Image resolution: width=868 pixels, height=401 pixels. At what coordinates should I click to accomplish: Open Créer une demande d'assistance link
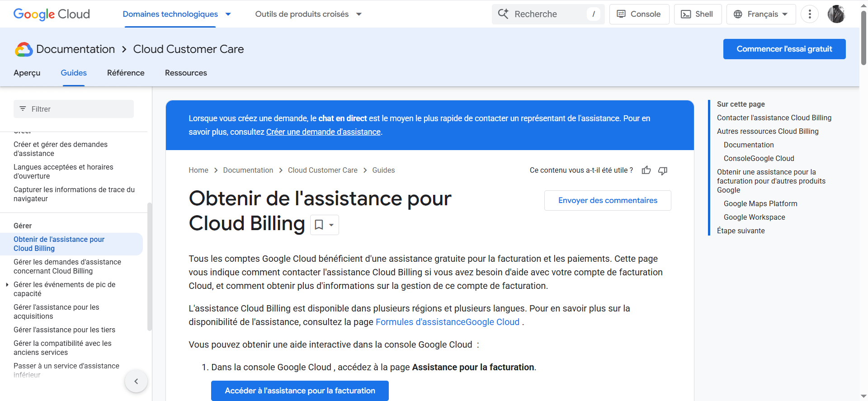point(323,132)
